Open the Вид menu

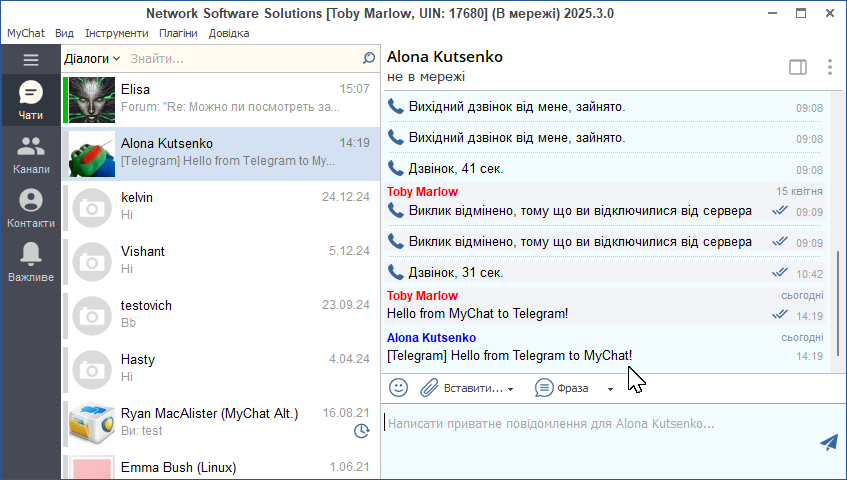point(64,33)
